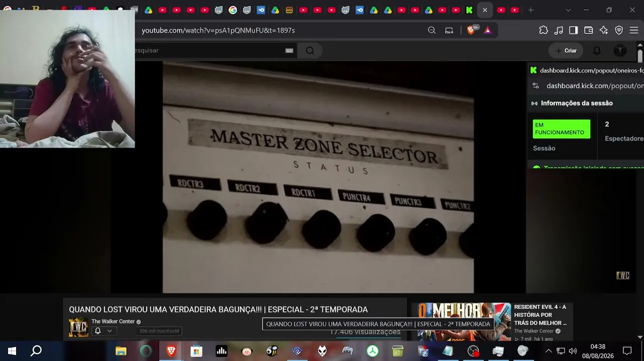
Task: Switch to the orange HD icon tab
Action: tap(289, 10)
